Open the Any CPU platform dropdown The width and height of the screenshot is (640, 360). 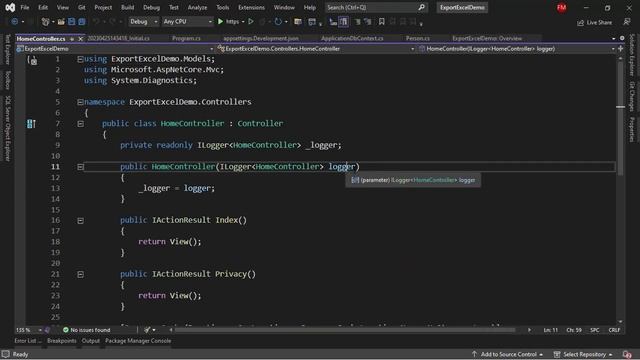(x=187, y=22)
